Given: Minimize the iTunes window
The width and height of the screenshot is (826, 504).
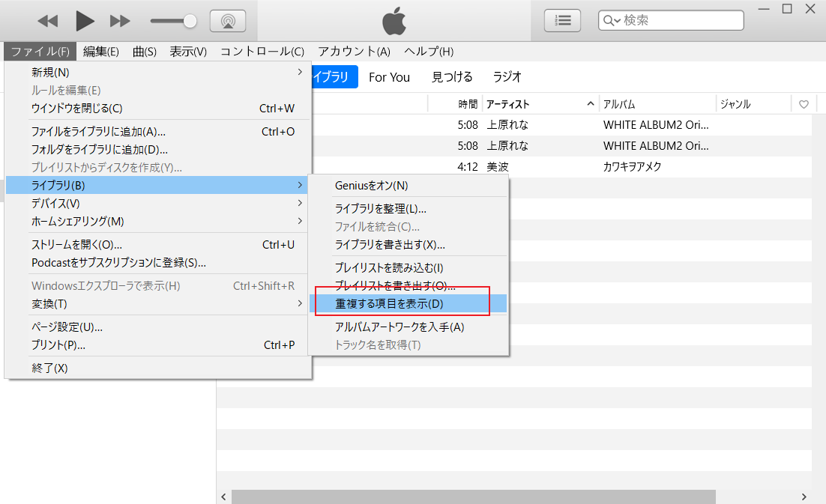Looking at the screenshot, I should point(764,9).
